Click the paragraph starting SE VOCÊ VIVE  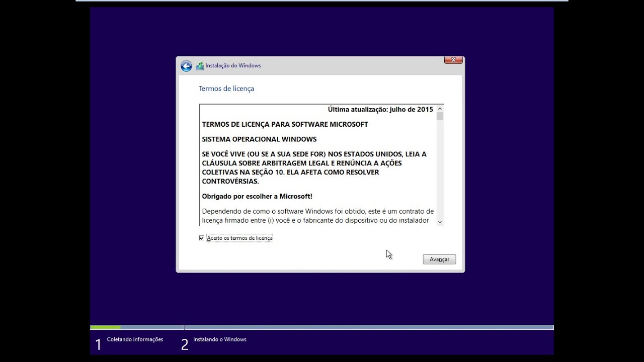(x=314, y=167)
